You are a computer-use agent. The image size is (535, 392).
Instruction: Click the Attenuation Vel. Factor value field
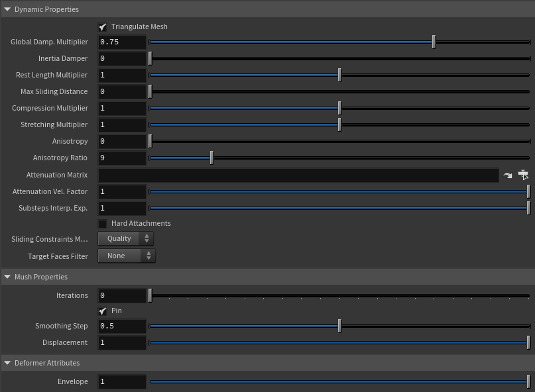point(122,191)
